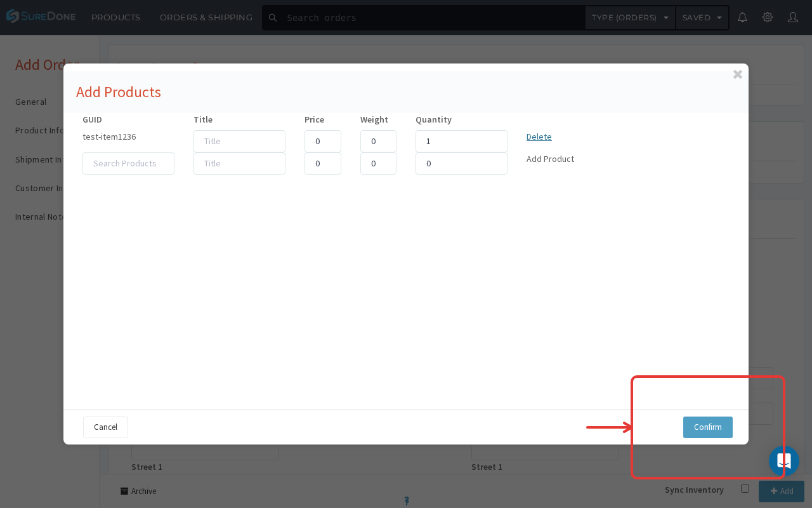812x508 pixels.
Task: Go to Product Info section
Action: coord(39,130)
